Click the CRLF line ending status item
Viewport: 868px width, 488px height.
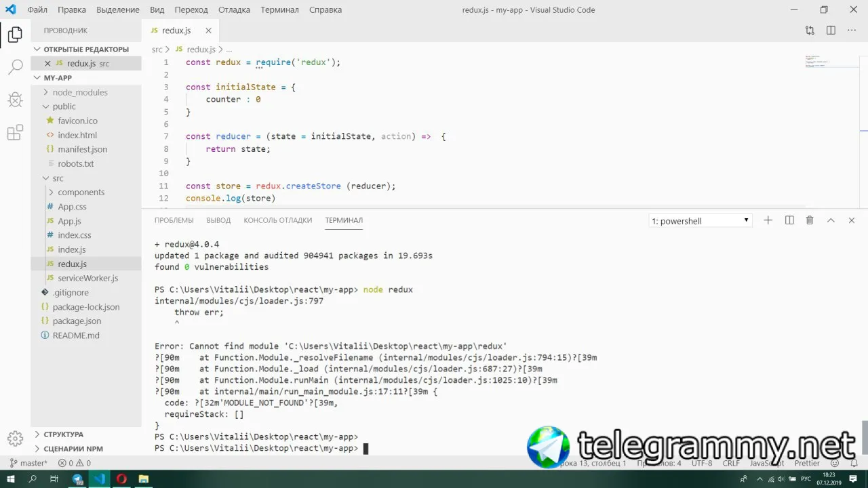point(731,463)
